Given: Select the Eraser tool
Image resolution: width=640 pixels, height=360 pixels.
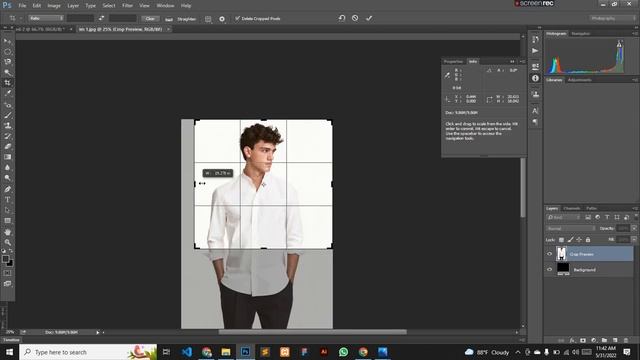Looking at the screenshot, I should pyautogui.click(x=7, y=147).
